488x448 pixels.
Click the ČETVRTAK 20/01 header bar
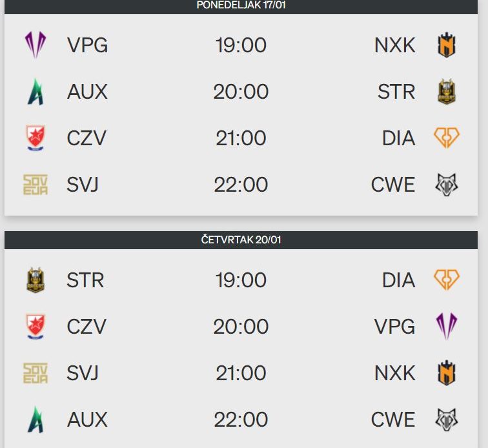pyautogui.click(x=241, y=240)
